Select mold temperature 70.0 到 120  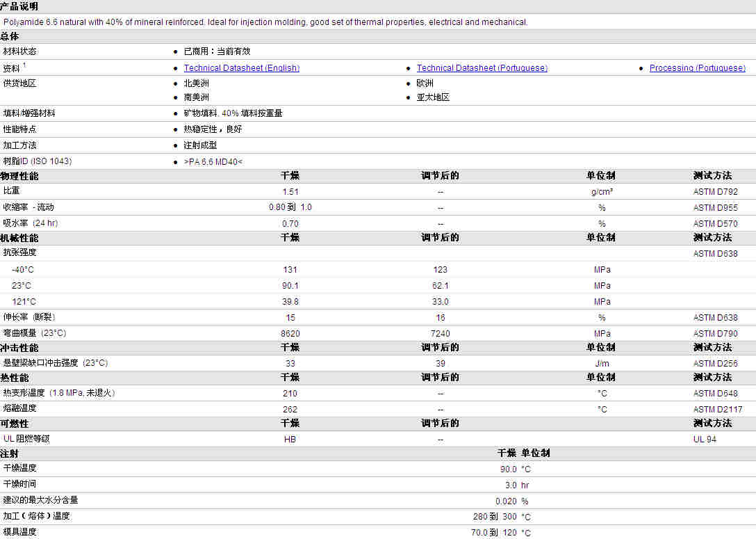coord(494,532)
